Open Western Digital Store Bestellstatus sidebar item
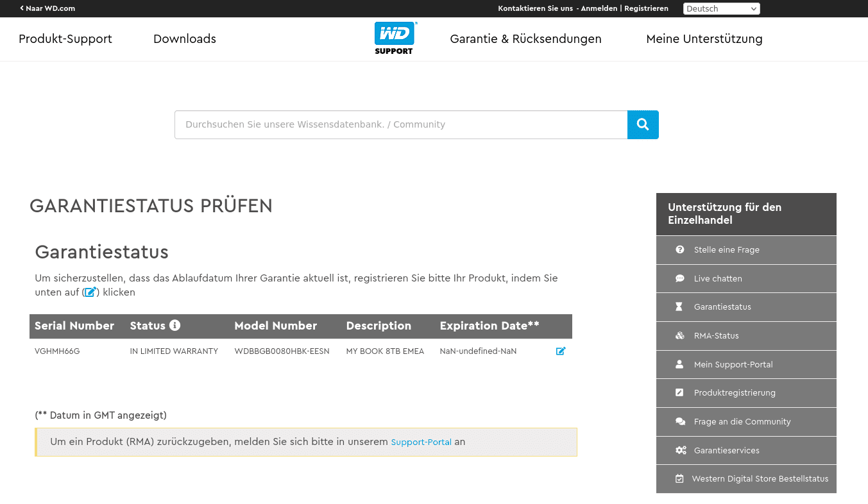This screenshot has height=504, width=868. pos(746,478)
